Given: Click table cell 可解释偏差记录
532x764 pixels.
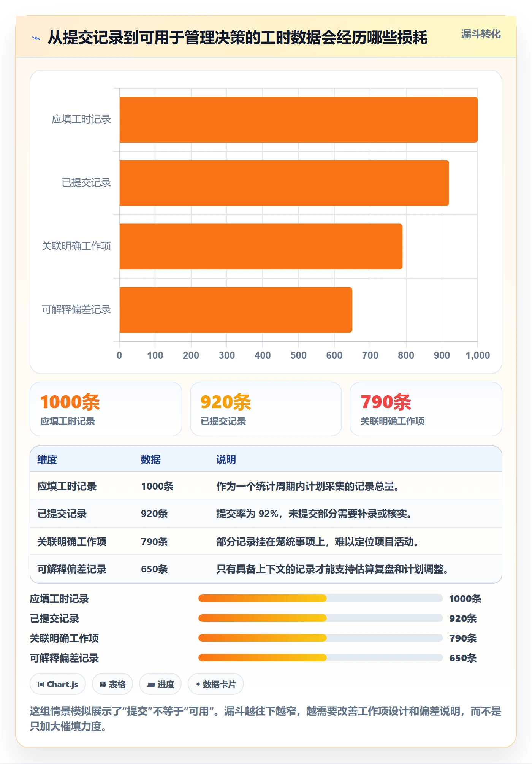Looking at the screenshot, I should (72, 569).
